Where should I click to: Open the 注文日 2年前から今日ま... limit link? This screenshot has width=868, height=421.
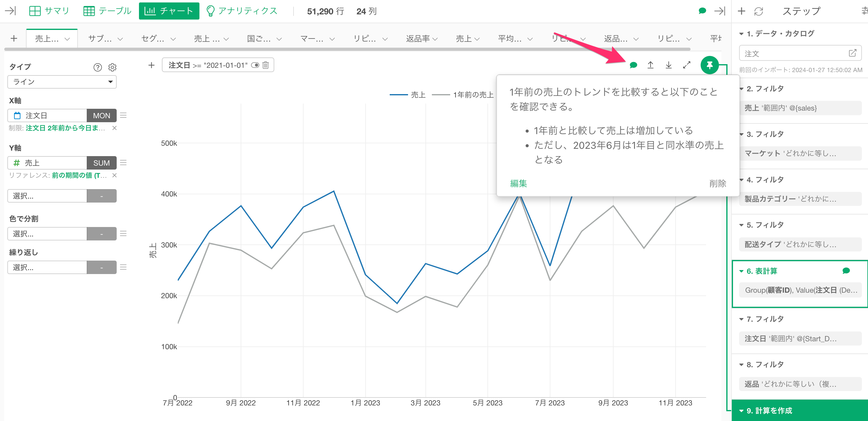coord(65,128)
